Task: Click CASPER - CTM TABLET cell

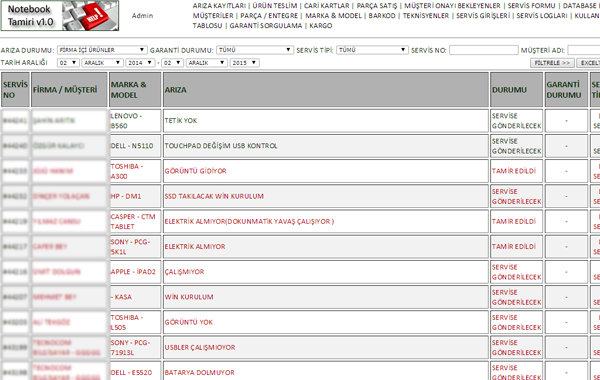Action: 135,222
